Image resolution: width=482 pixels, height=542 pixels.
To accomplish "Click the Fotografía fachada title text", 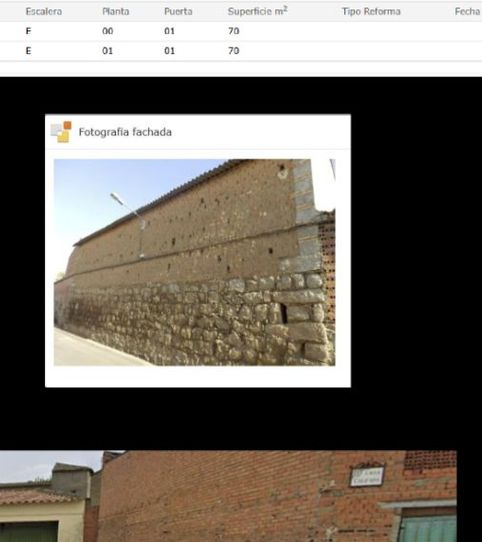I will (x=125, y=132).
